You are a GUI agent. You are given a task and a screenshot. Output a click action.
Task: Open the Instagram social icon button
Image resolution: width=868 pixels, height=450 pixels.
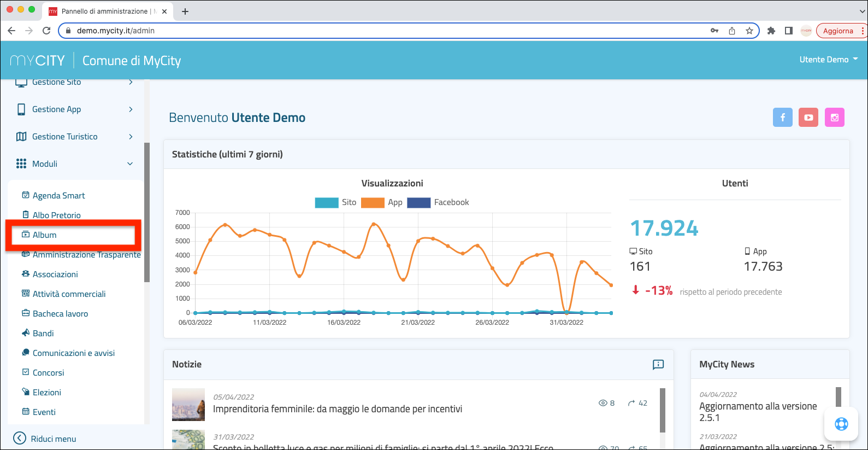tap(834, 117)
